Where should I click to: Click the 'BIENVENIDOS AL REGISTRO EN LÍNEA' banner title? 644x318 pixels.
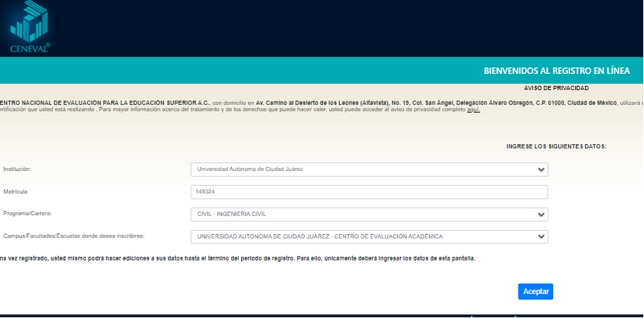click(556, 71)
